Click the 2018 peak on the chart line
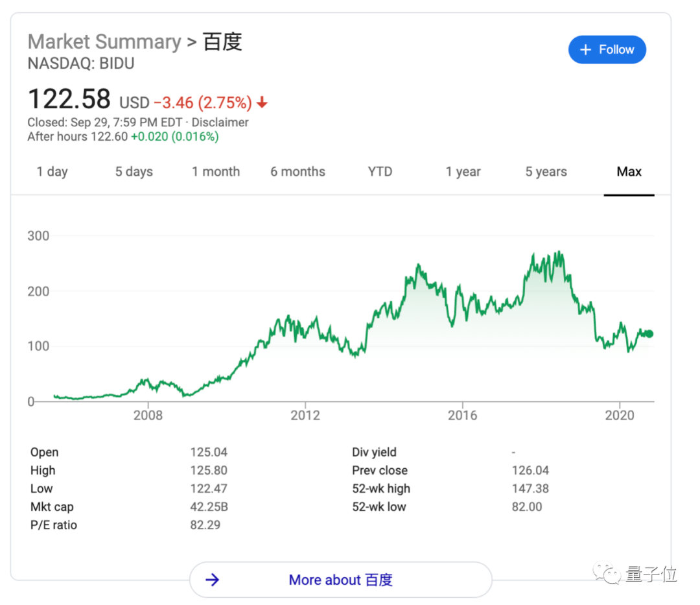 557,253
